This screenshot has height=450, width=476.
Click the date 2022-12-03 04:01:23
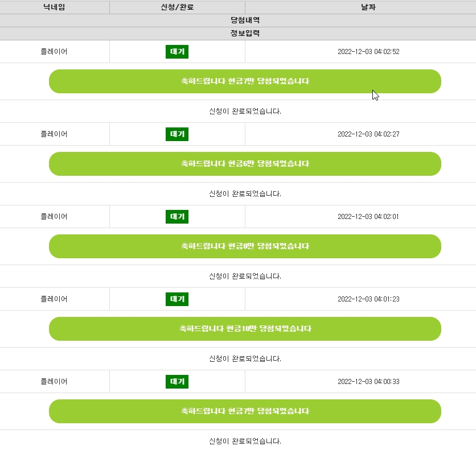[368, 299]
